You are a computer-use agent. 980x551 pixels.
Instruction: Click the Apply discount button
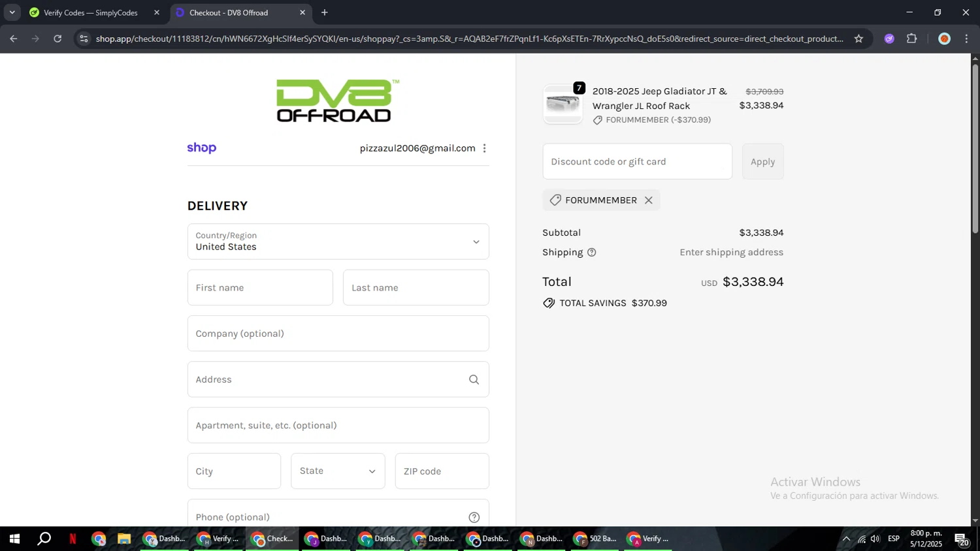coord(762,161)
